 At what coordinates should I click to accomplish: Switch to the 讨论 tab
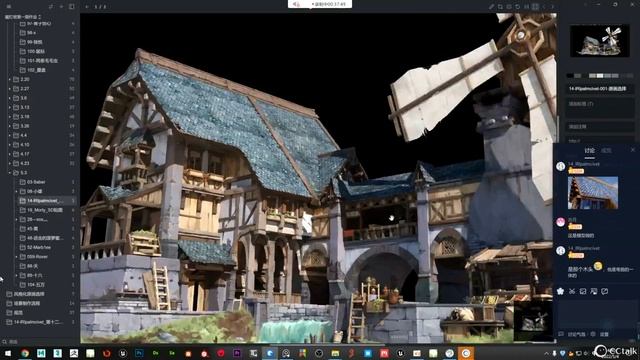tap(589, 151)
